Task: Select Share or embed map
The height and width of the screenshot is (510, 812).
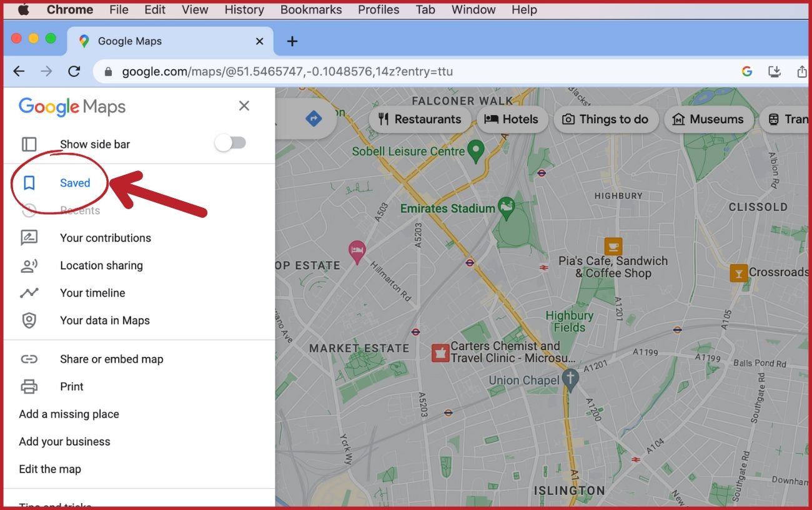Action: pyautogui.click(x=111, y=359)
